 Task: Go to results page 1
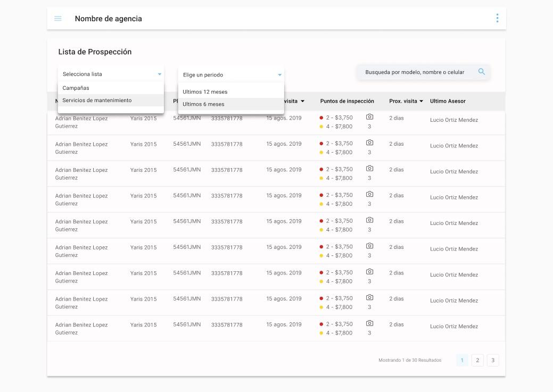tap(462, 360)
